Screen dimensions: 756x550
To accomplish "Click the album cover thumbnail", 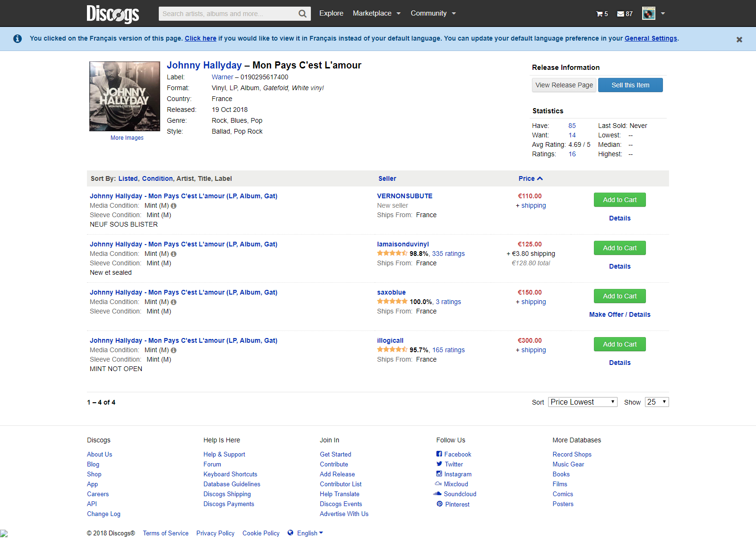I will coord(125,96).
